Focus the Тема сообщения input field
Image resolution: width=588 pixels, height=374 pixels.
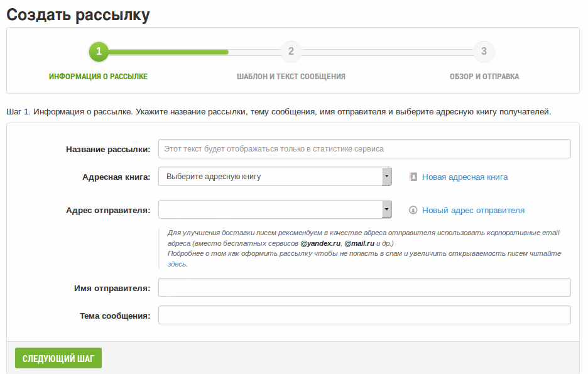364,315
